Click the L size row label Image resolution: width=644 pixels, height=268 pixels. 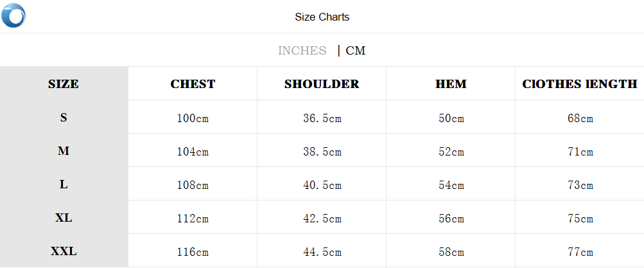click(x=64, y=184)
